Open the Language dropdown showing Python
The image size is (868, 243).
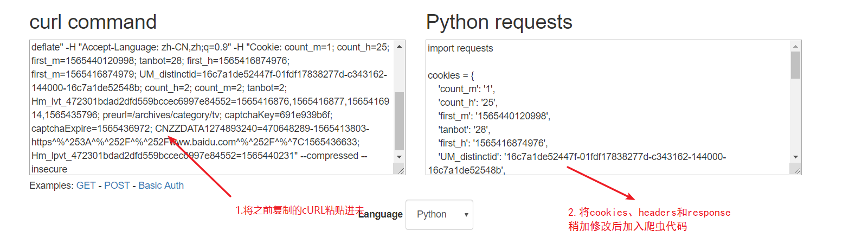click(439, 215)
